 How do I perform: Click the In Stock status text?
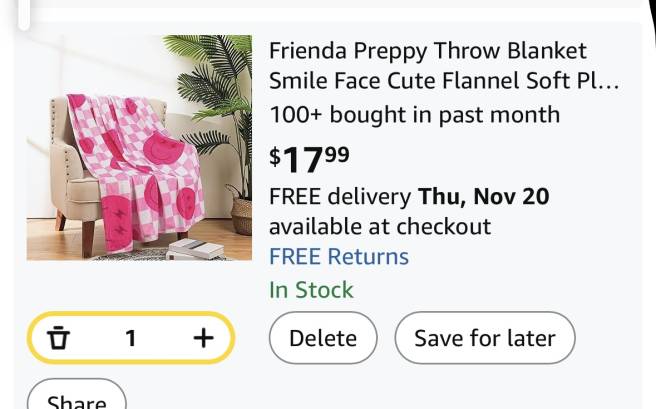click(x=311, y=290)
